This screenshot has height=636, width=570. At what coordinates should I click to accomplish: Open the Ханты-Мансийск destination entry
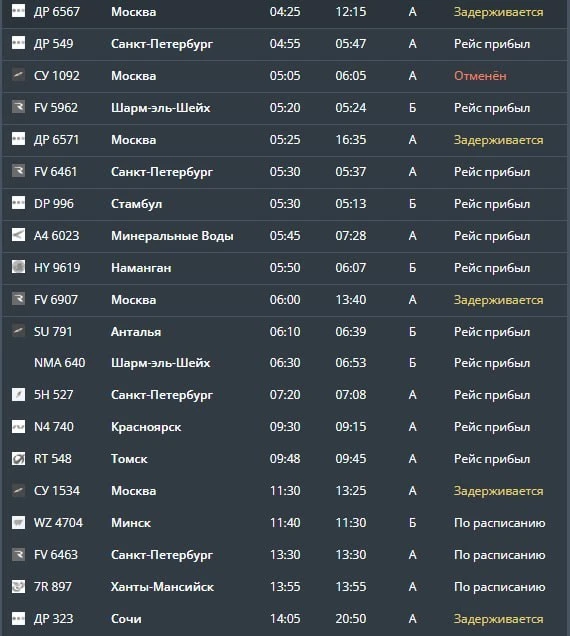[x=162, y=587]
